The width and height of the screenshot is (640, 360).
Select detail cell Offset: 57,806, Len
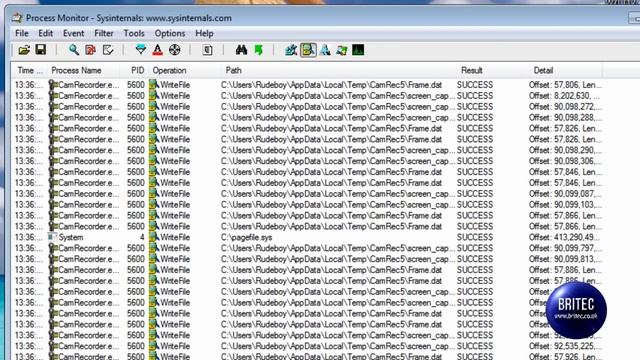click(x=565, y=85)
